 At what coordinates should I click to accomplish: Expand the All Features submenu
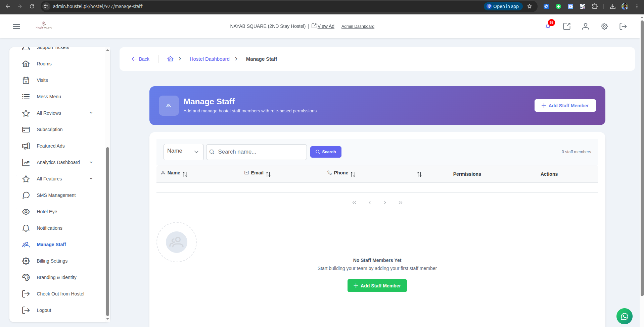(91, 179)
